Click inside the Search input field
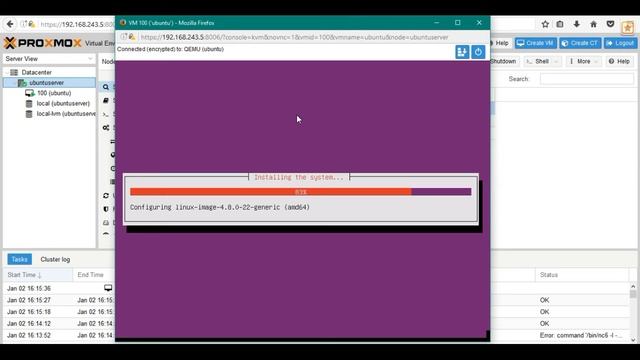This screenshot has height=360, width=640. pos(587,79)
